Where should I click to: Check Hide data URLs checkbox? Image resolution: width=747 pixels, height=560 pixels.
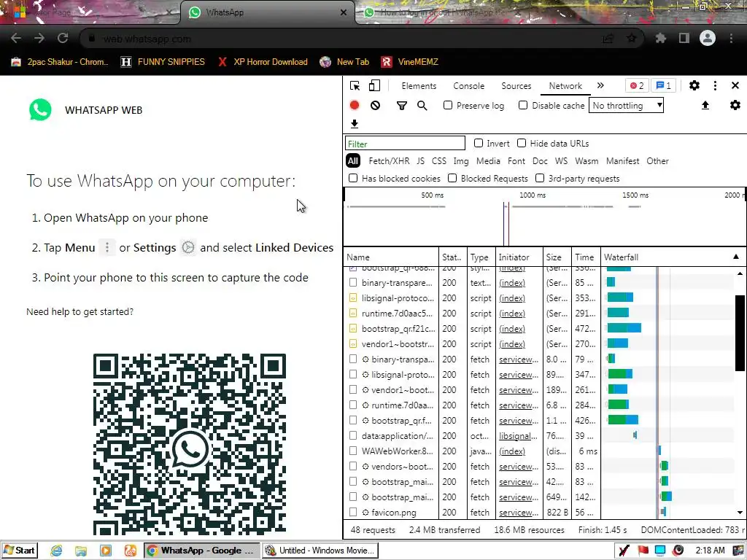522,143
